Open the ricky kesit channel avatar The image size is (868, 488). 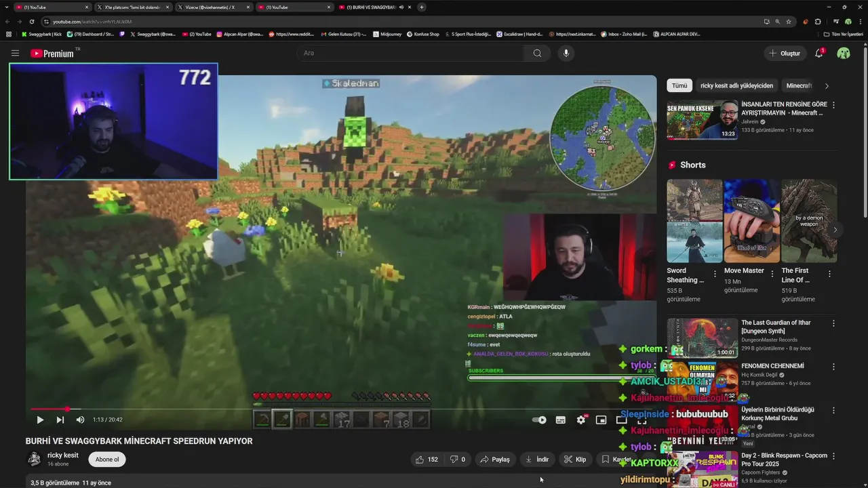tap(34, 460)
